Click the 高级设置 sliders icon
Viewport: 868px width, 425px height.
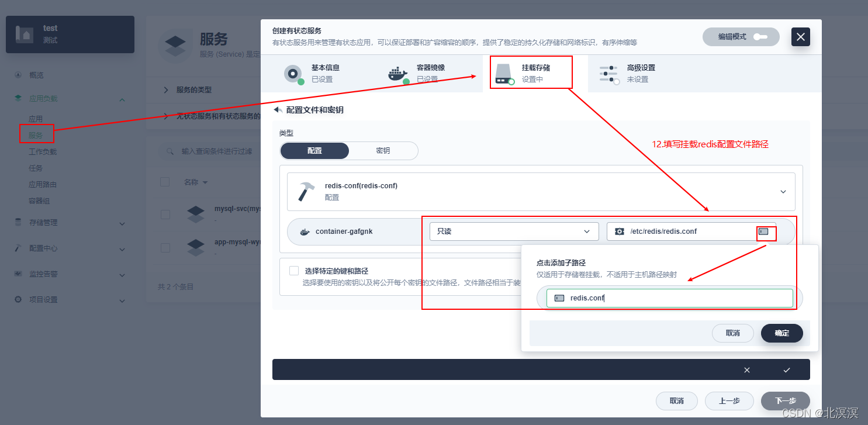click(x=608, y=74)
